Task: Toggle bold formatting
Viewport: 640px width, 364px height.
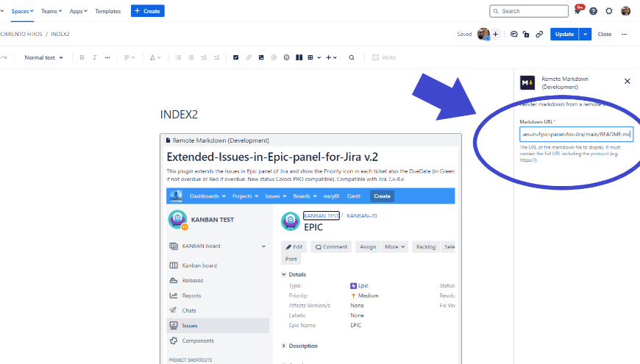Action: click(x=82, y=57)
